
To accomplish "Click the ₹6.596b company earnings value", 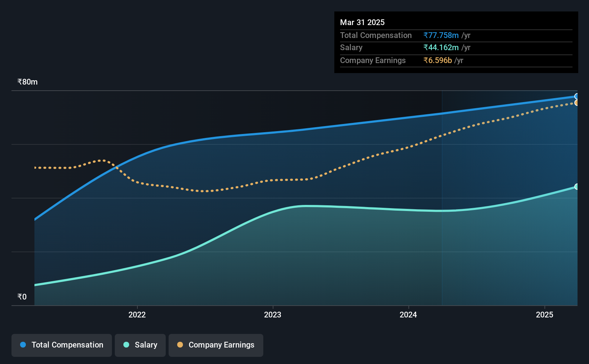I will click(438, 60).
